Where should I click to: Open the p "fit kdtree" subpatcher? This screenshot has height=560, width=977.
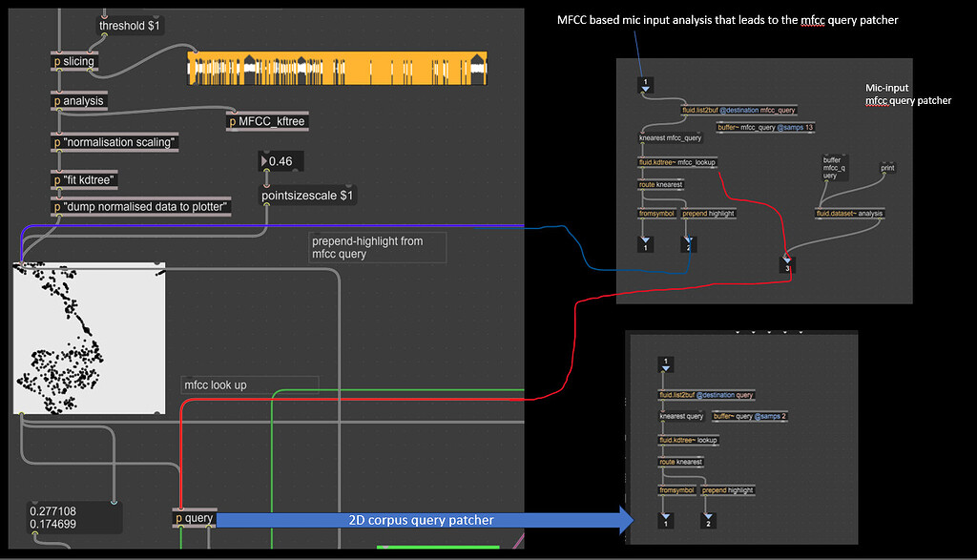click(85, 179)
